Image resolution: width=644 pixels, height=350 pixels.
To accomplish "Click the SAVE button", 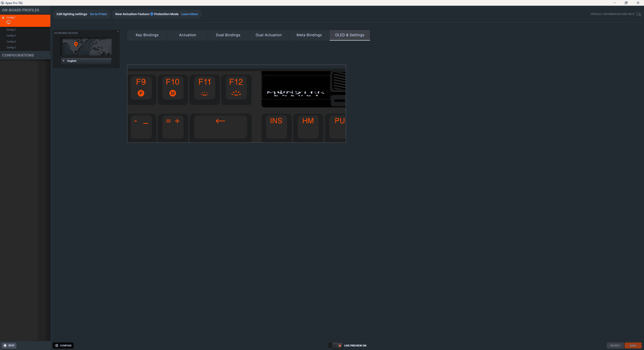I will [x=633, y=345].
